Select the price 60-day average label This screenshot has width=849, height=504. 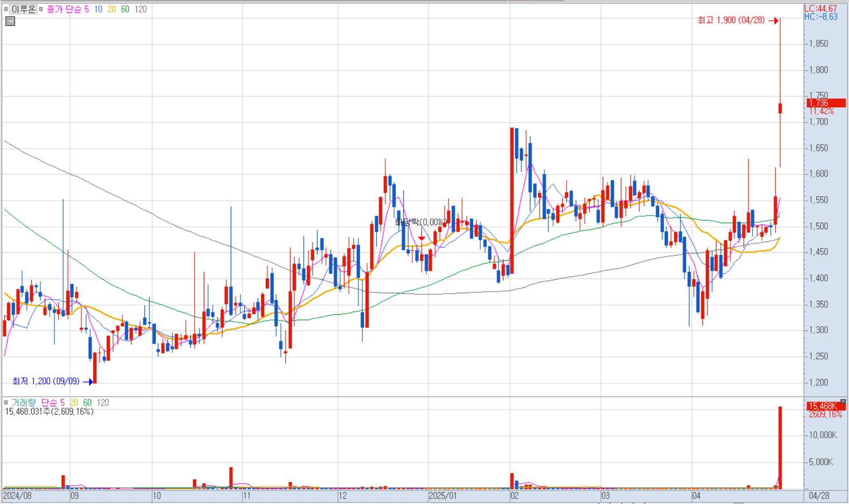[125, 9]
